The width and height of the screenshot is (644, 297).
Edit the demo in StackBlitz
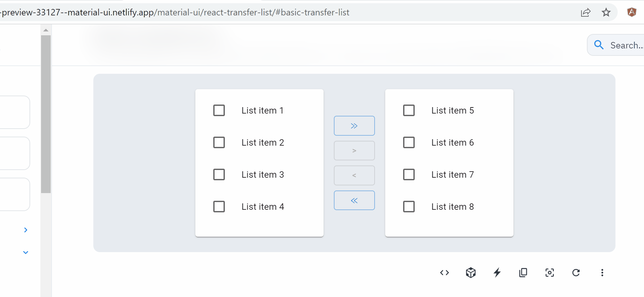click(x=497, y=273)
